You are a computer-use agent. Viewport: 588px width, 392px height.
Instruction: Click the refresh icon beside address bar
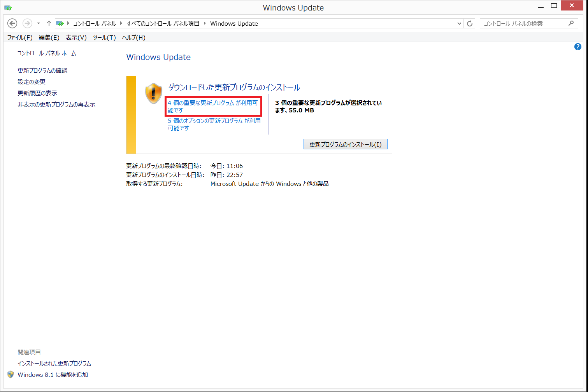pos(470,23)
